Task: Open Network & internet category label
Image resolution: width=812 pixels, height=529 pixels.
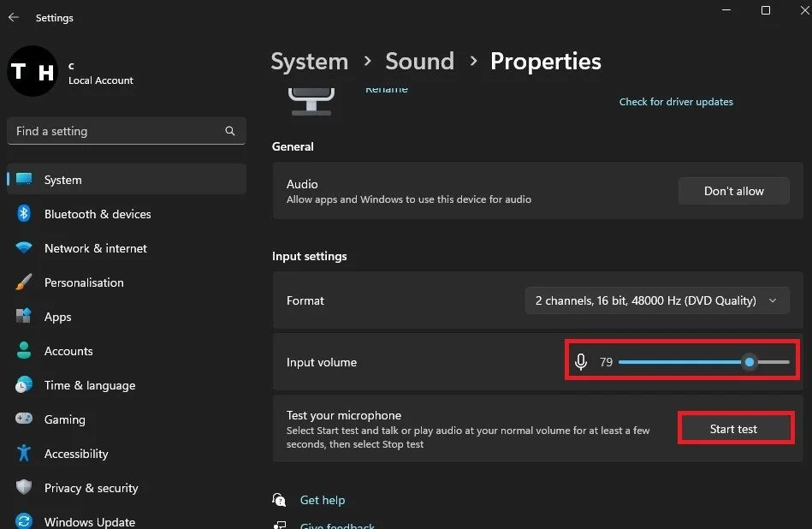Action: tap(95, 248)
